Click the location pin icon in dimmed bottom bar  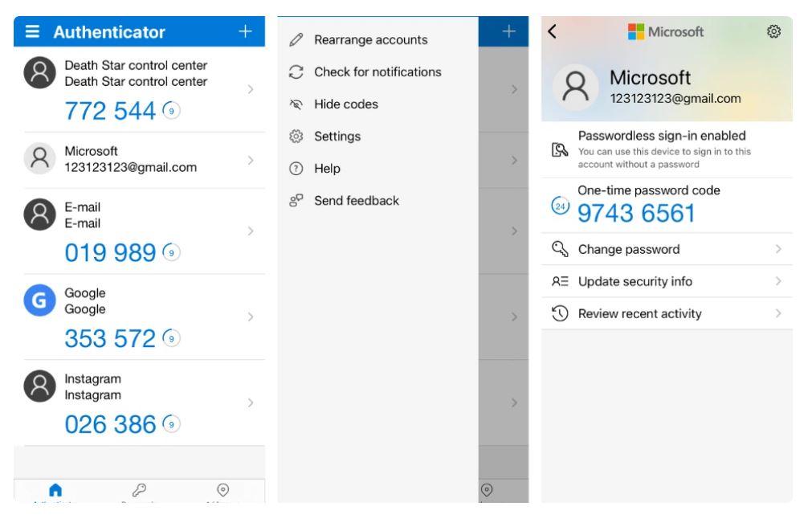click(487, 489)
